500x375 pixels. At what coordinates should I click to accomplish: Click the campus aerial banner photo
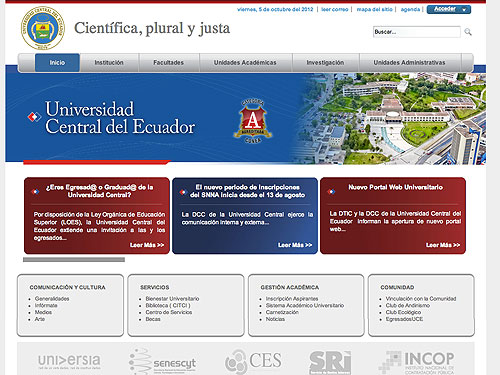tap(390, 118)
